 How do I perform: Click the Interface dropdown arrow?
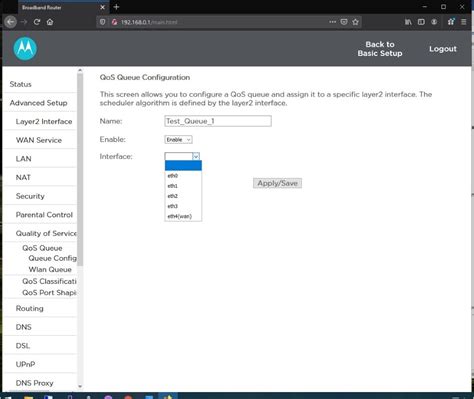point(196,156)
